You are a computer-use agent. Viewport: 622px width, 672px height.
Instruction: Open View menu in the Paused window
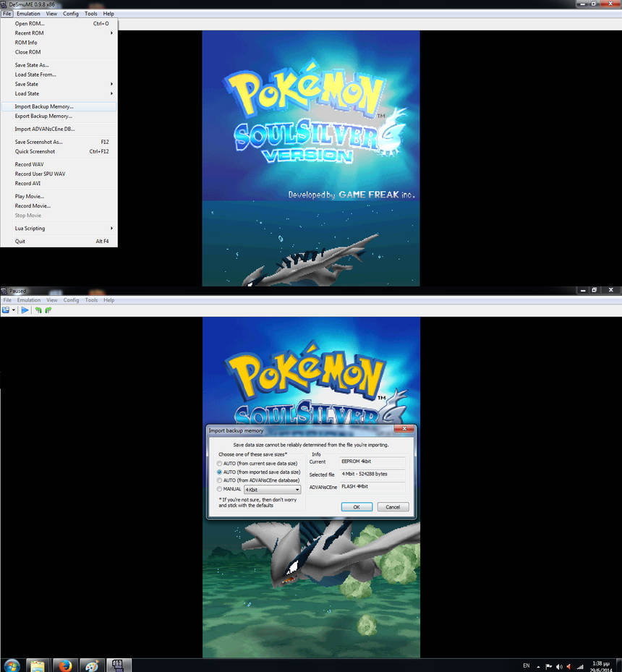pyautogui.click(x=52, y=300)
